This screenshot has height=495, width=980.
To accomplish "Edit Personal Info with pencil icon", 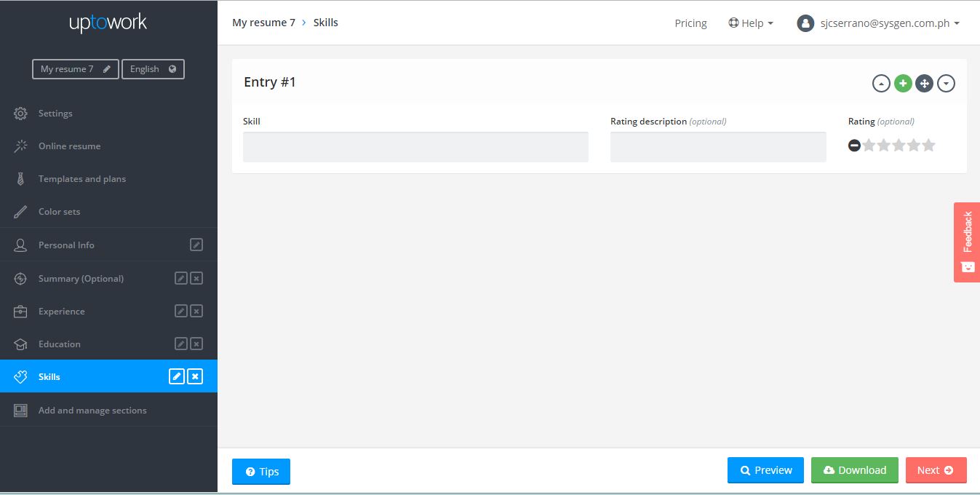I will pyautogui.click(x=196, y=245).
